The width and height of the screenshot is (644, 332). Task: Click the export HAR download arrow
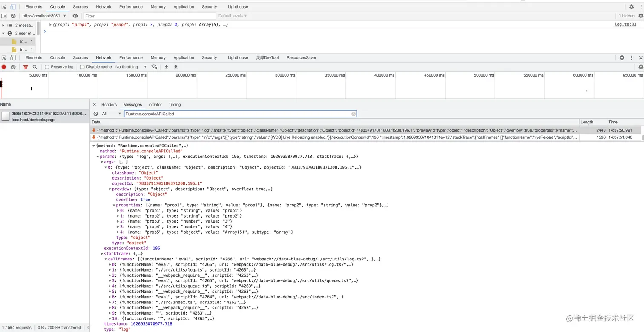pos(176,67)
